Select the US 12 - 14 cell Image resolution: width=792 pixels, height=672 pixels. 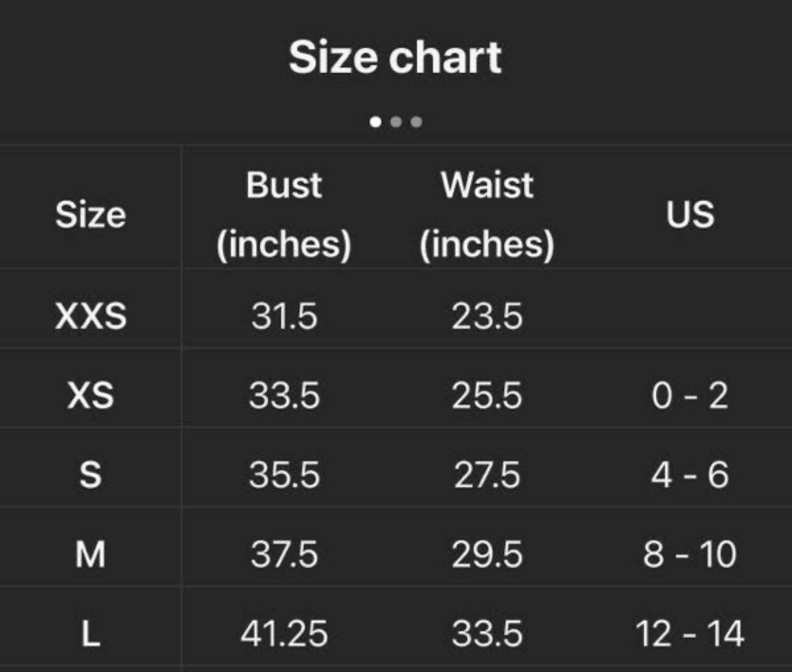[x=690, y=633]
